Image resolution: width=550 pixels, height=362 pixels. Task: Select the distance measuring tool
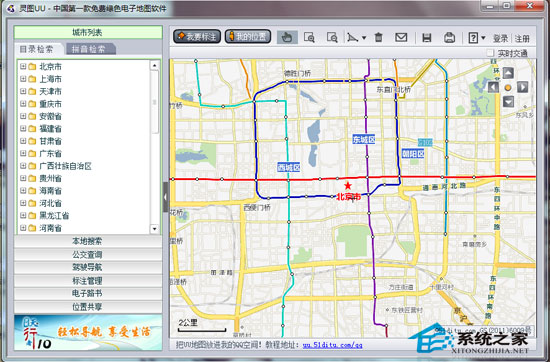pyautogui.click(x=353, y=37)
